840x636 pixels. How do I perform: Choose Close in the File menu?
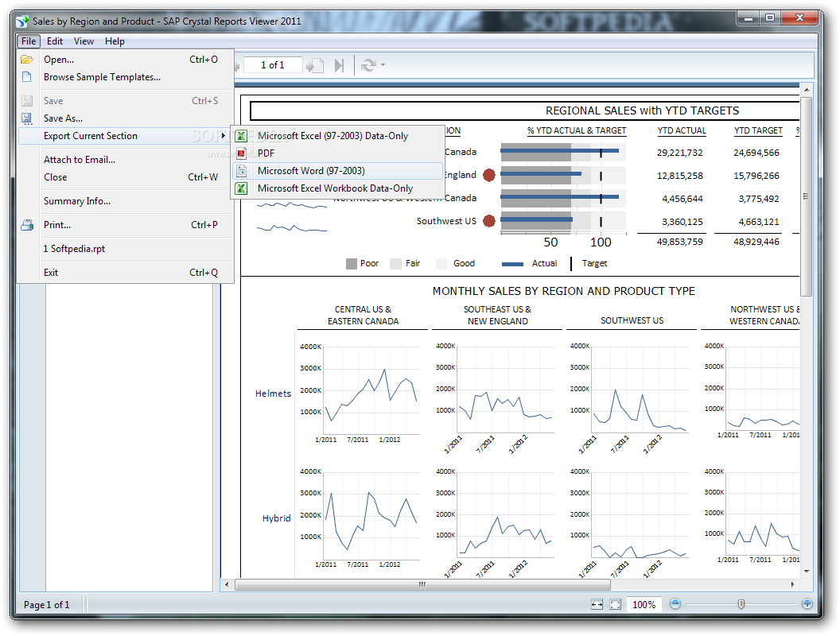click(126, 177)
